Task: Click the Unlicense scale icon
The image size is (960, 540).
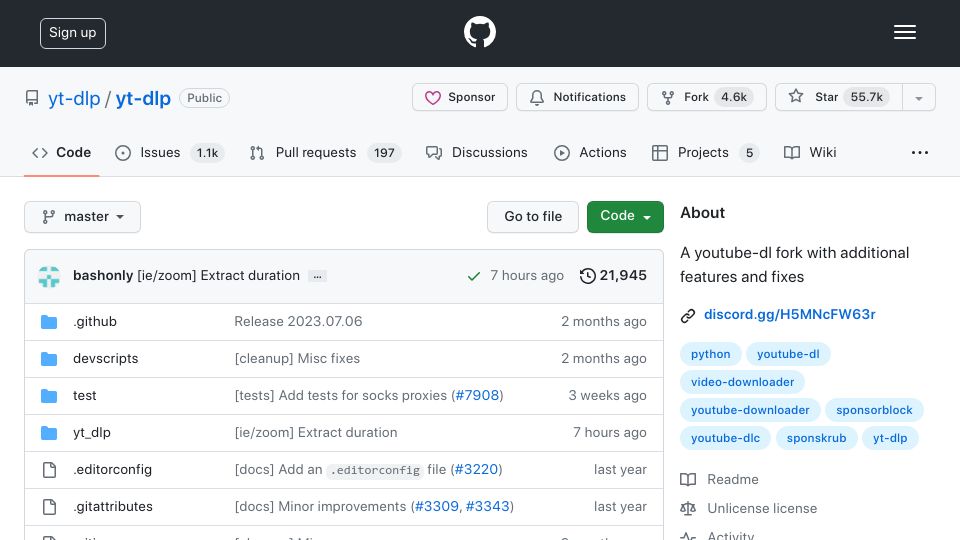Action: pyautogui.click(x=688, y=508)
